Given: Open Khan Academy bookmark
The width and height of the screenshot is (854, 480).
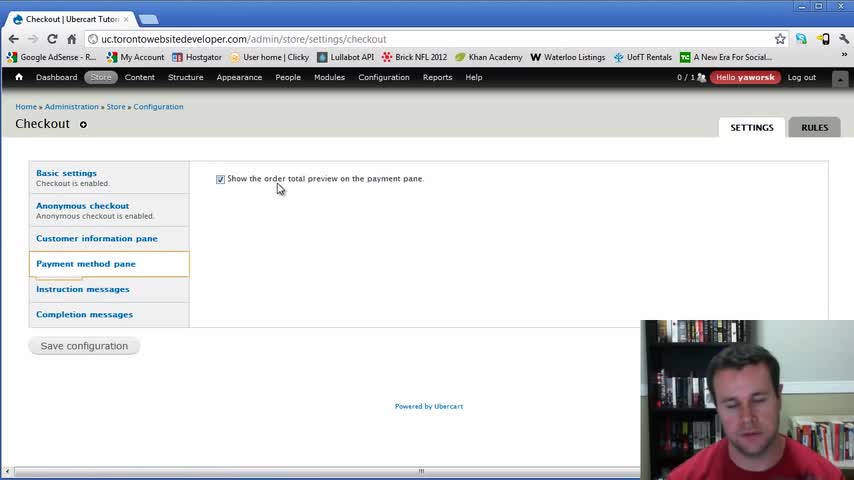Looking at the screenshot, I should click(489, 57).
